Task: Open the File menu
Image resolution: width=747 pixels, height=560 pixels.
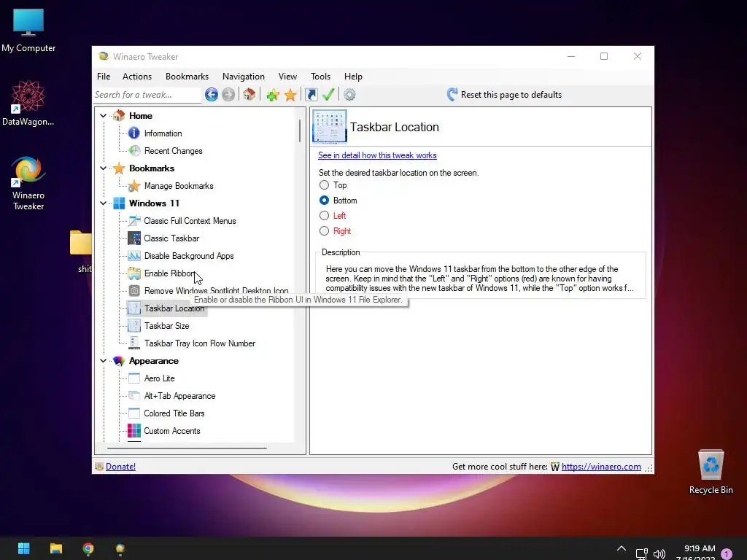Action: [x=104, y=76]
